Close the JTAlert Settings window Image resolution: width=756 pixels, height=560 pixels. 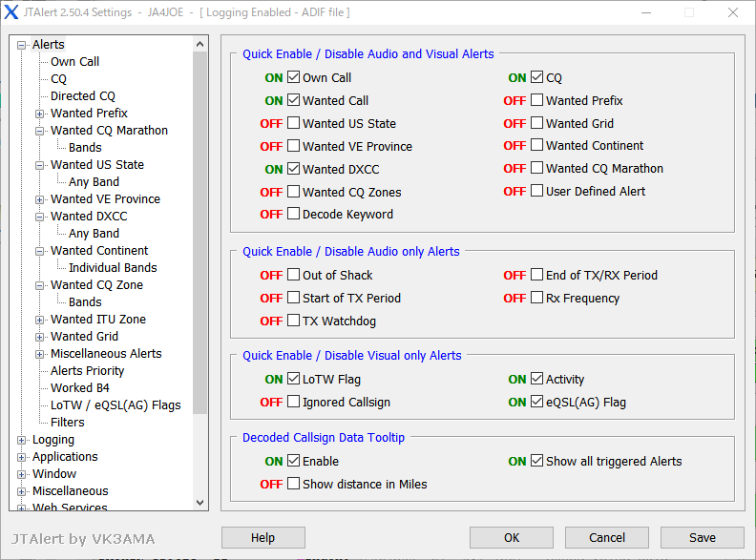coord(733,12)
